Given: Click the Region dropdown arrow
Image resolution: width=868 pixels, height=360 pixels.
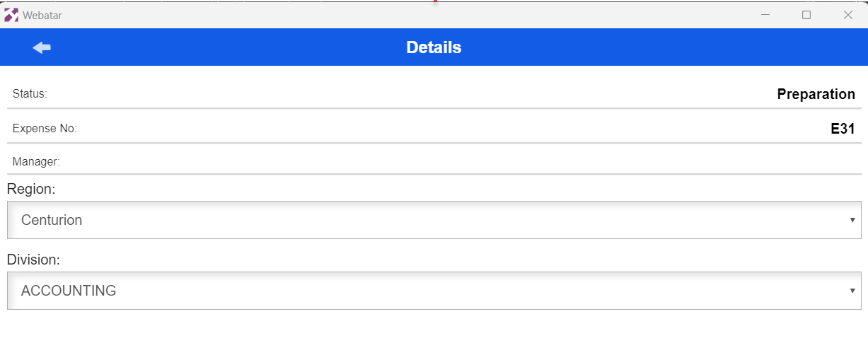Looking at the screenshot, I should coord(852,220).
